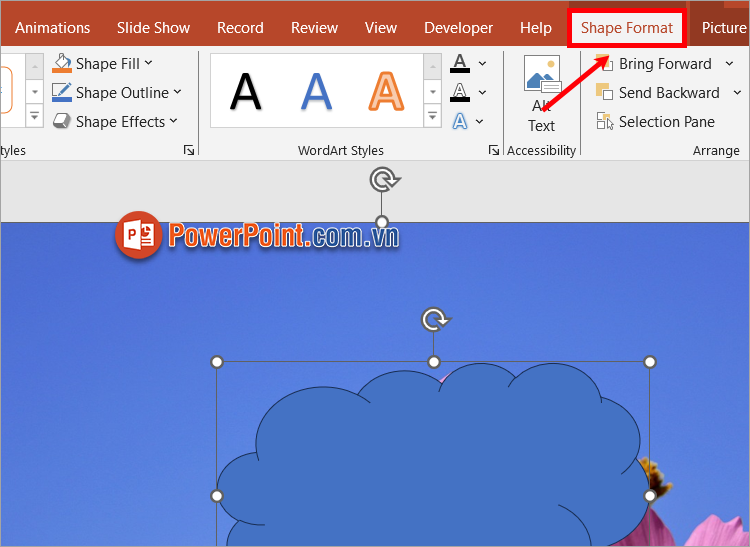Click the Shape Outline pen icon

coord(62,93)
